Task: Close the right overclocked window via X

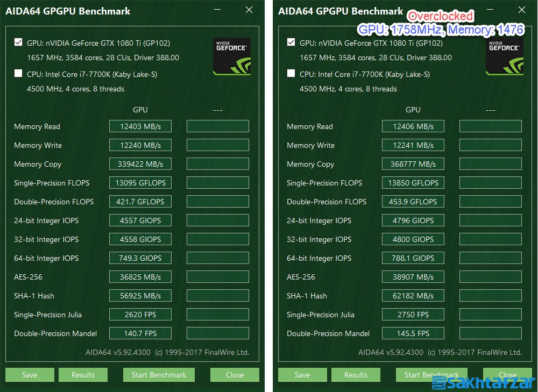Action: click(522, 10)
